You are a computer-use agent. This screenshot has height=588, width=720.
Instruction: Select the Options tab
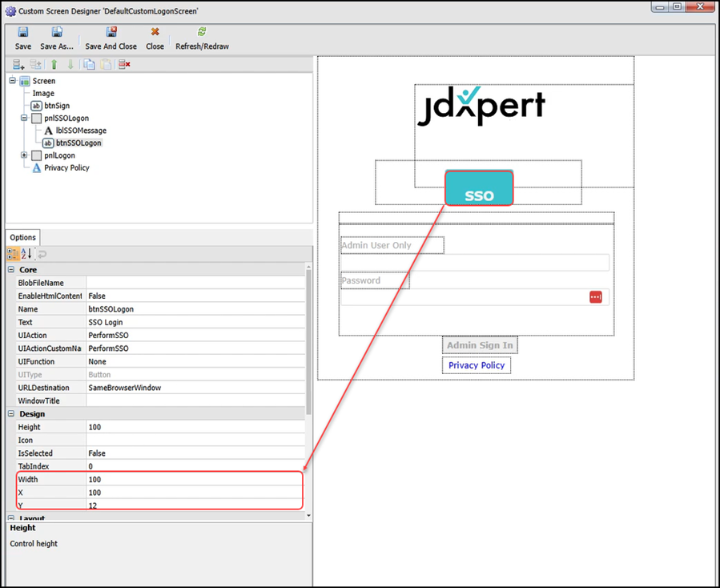(x=22, y=237)
